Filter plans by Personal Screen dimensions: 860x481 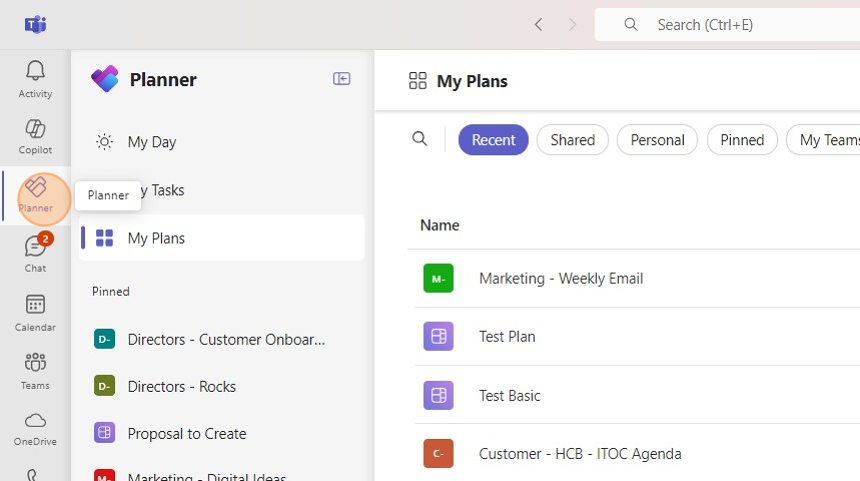(x=657, y=140)
